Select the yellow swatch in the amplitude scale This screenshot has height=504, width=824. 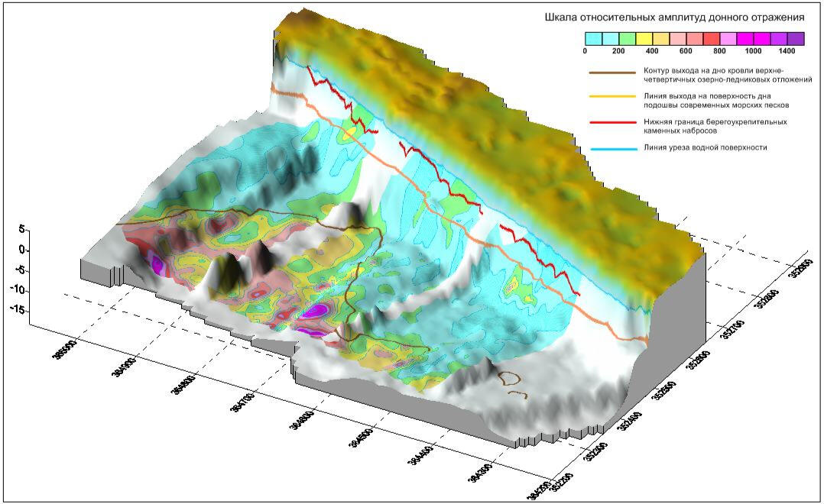(x=644, y=38)
